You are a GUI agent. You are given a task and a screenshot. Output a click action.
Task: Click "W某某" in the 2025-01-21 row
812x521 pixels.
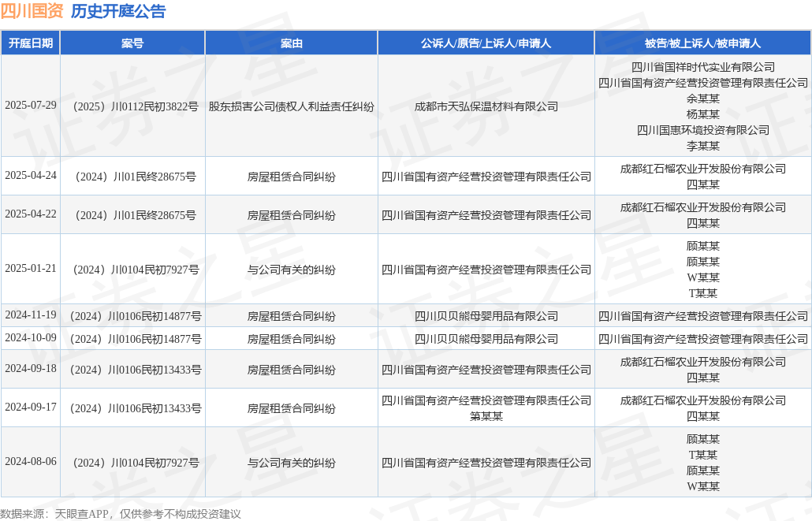click(703, 277)
